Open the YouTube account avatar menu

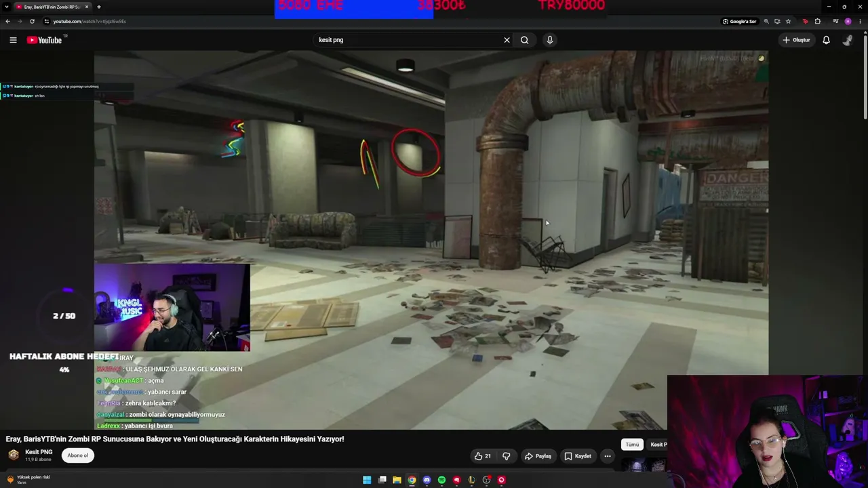point(848,40)
